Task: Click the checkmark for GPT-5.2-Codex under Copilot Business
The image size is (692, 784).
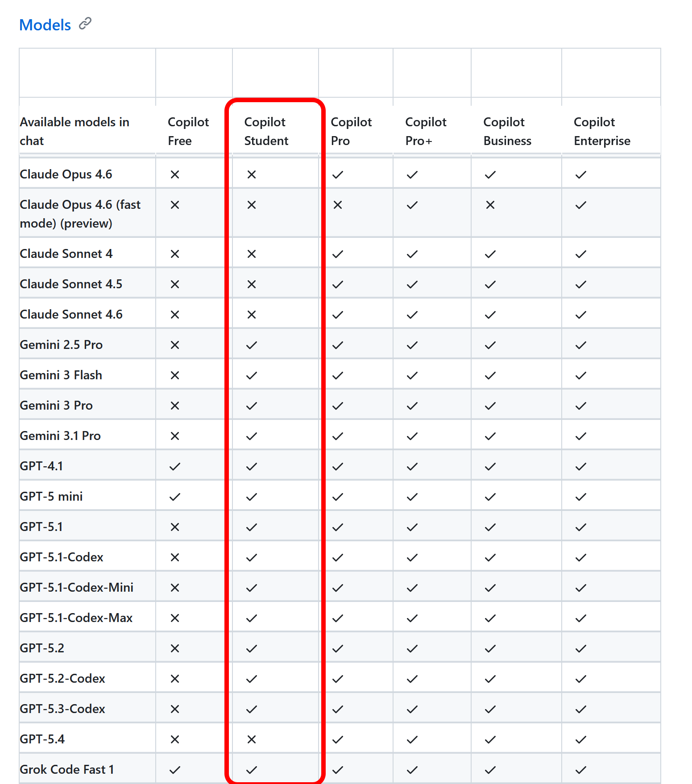Action: click(490, 679)
